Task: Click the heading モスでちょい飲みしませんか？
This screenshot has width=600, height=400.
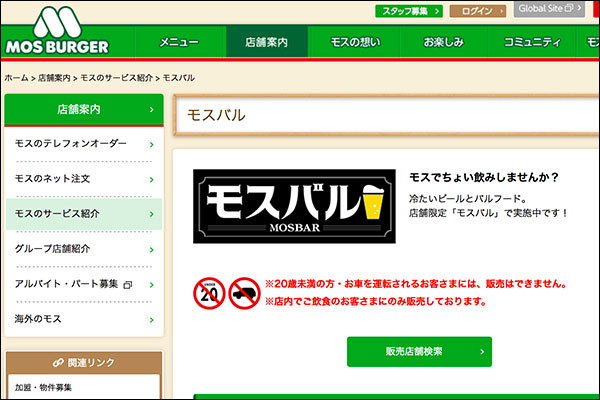Action: point(484,177)
